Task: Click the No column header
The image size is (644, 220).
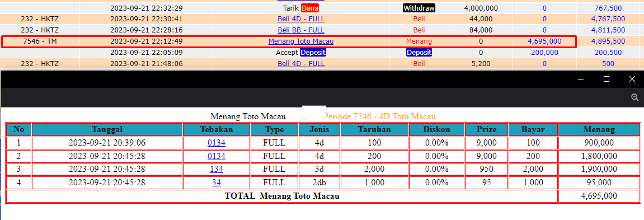Action: click(x=19, y=129)
